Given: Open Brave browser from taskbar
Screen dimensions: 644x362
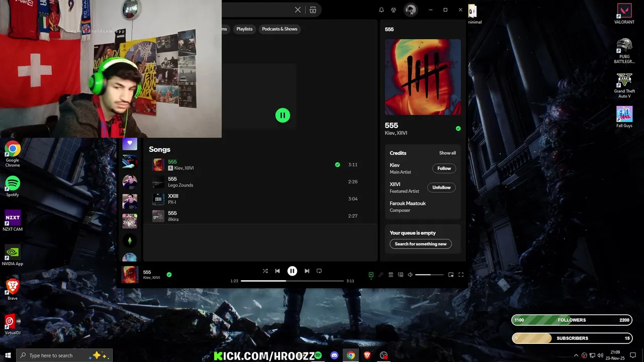Looking at the screenshot, I should (367, 355).
